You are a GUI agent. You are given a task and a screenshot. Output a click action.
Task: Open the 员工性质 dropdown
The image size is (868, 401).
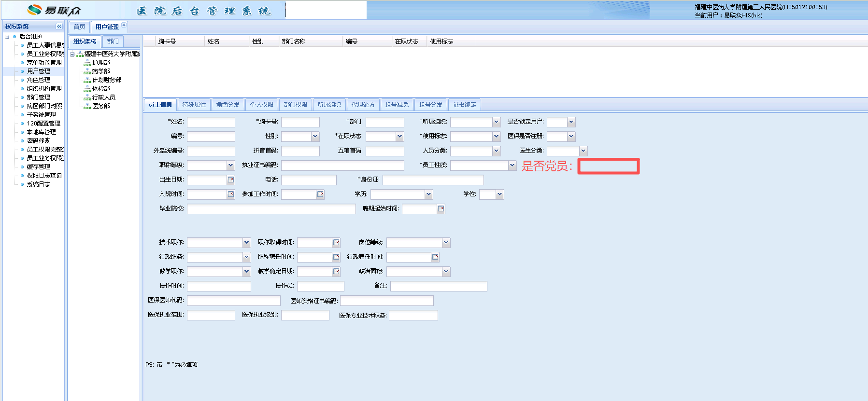point(512,166)
